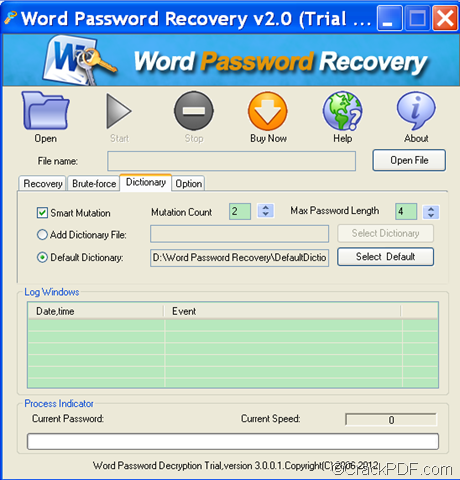Click the orange Buy Now icon

(268, 111)
